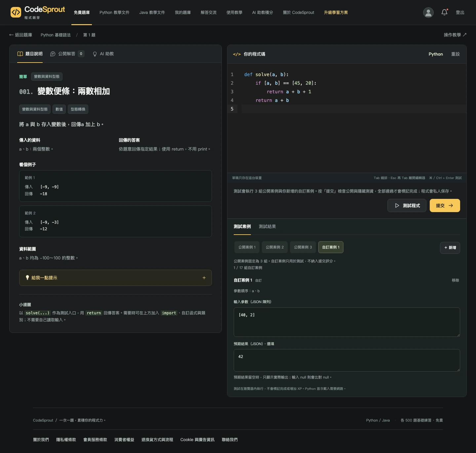This screenshot has height=453, width=476.
Task: Select the 測試案例 tab
Action: tap(242, 227)
